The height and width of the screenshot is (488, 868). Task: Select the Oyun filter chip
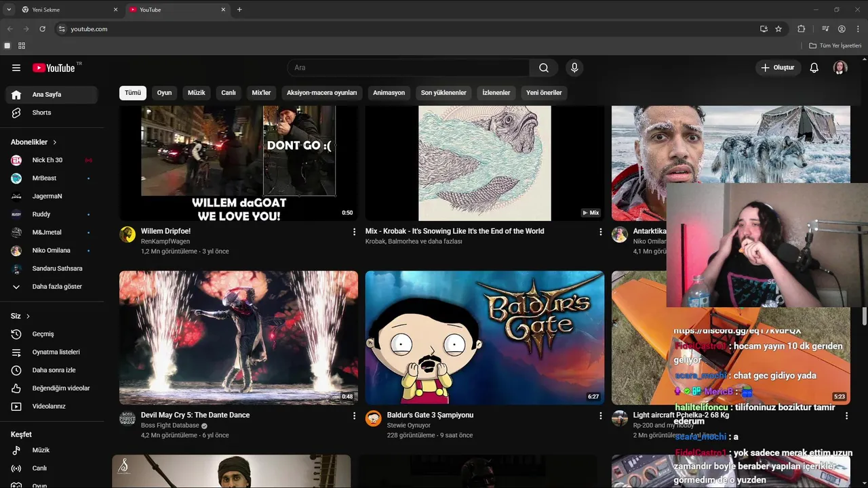coord(164,93)
